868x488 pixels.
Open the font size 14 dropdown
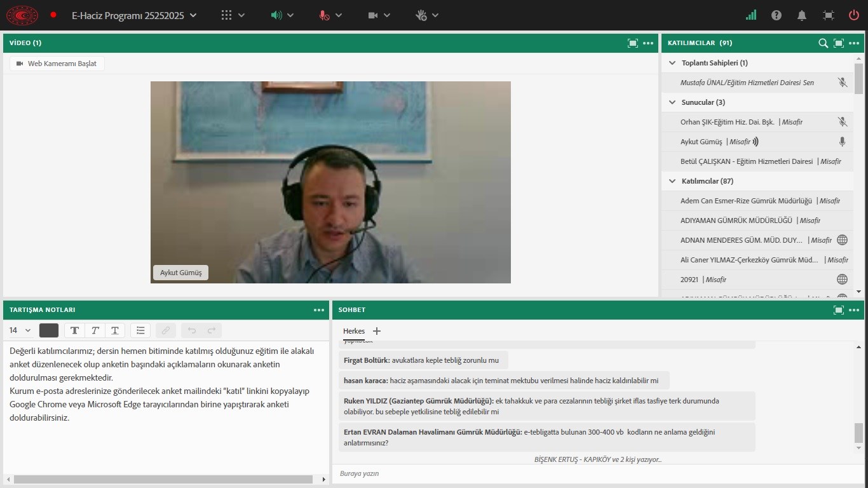pos(20,330)
